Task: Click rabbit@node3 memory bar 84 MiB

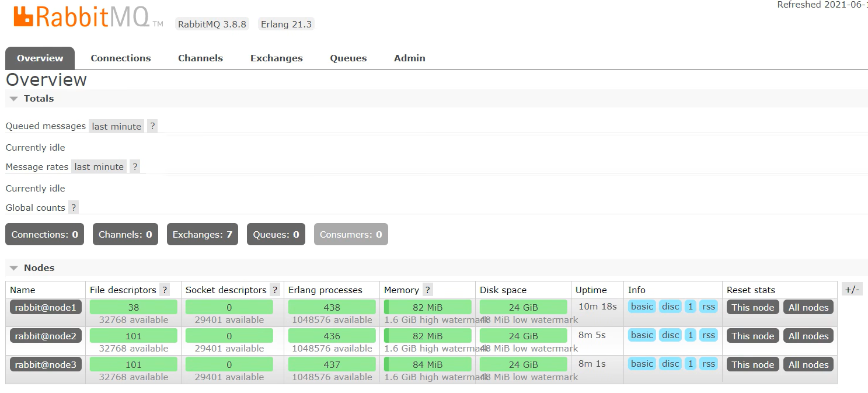Action: pos(428,364)
